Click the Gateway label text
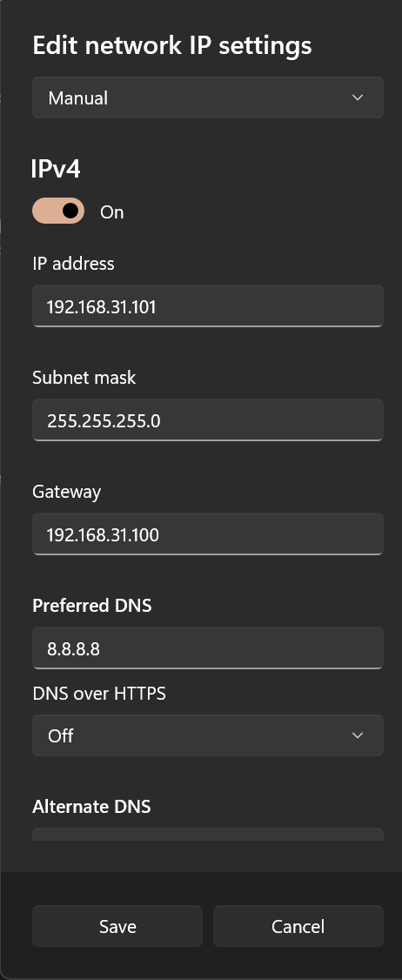This screenshot has height=980, width=402. [66, 492]
